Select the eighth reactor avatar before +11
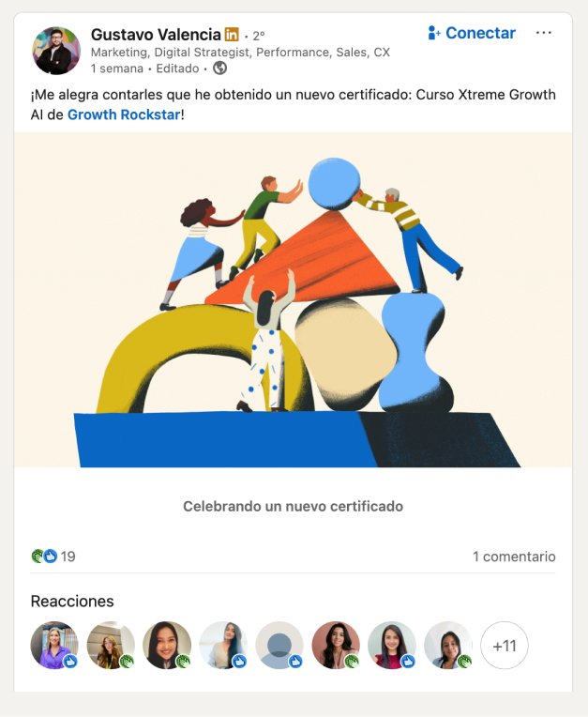 [x=447, y=646]
